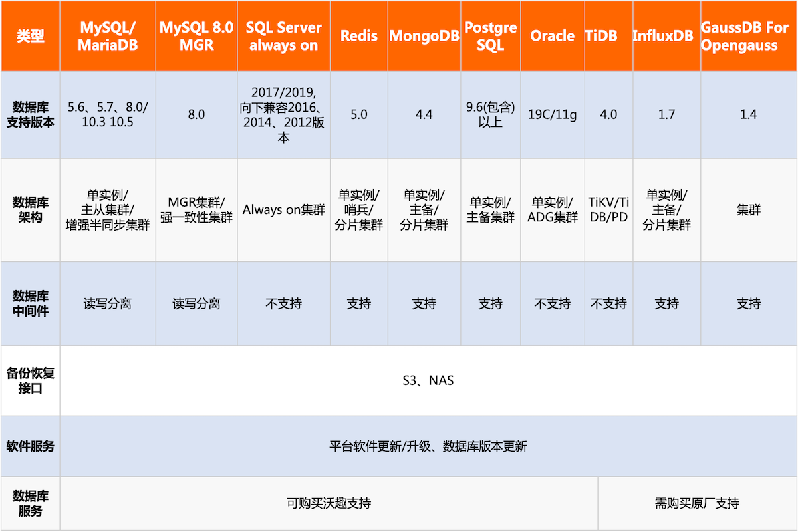Click the S3、NAS backup interface cell
The height and width of the screenshot is (532, 798).
coord(428,380)
